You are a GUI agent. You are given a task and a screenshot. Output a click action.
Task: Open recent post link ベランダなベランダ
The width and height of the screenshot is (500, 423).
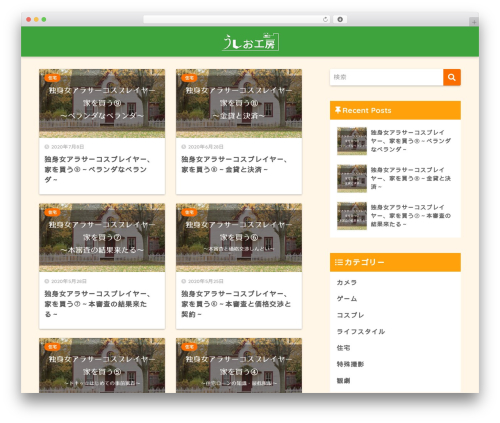(x=411, y=141)
